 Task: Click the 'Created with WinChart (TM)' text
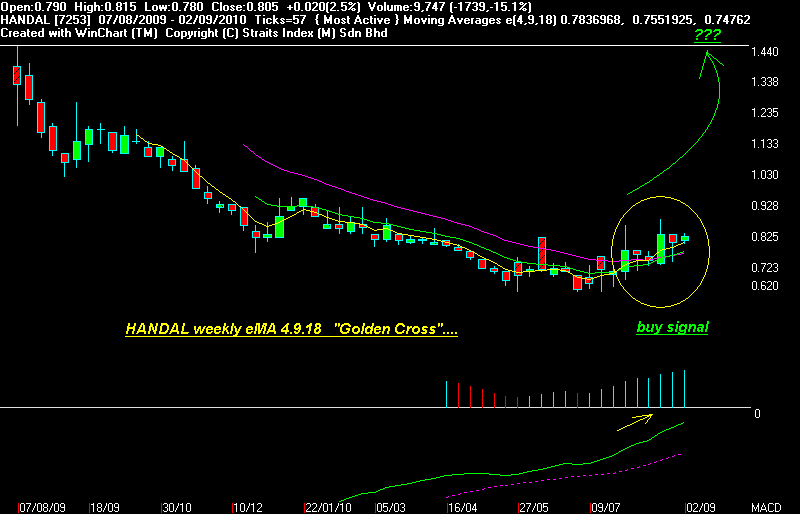pos(79,33)
